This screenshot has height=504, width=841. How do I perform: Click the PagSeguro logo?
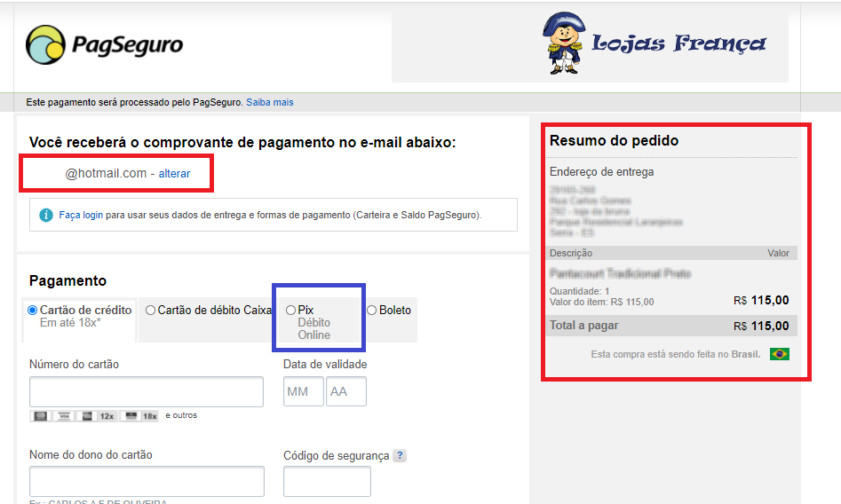105,45
